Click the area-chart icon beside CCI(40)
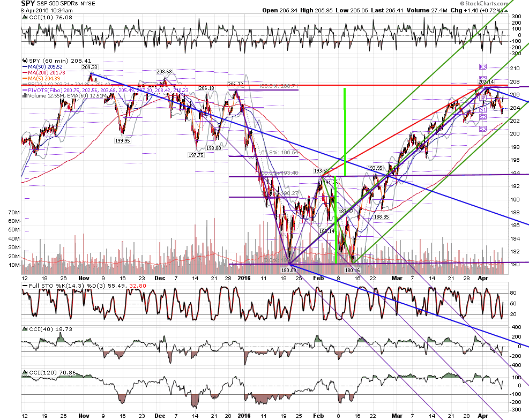Screen dimensions: 529x420 tap(25, 329)
